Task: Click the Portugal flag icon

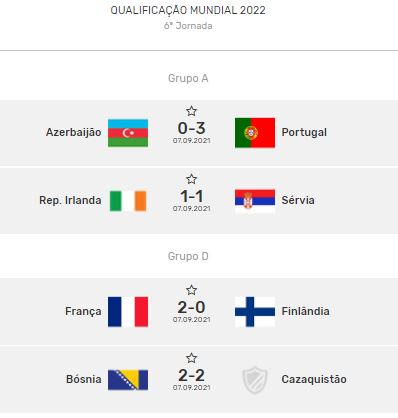Action: tap(255, 133)
